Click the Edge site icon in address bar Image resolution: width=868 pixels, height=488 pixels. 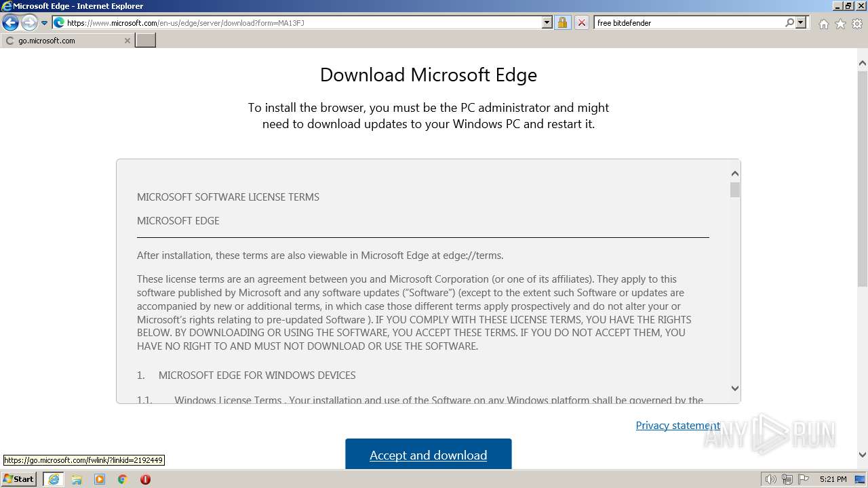(59, 22)
